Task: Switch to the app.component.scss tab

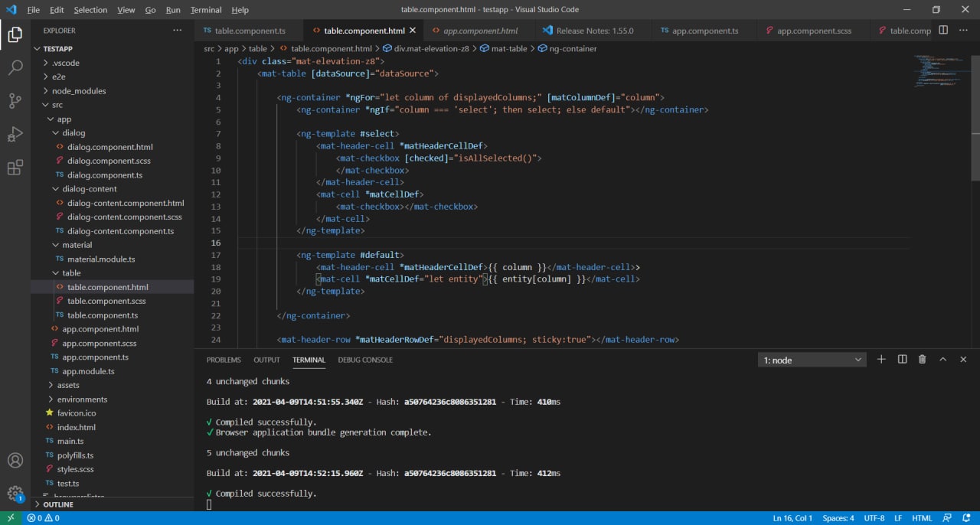Action: tap(814, 31)
